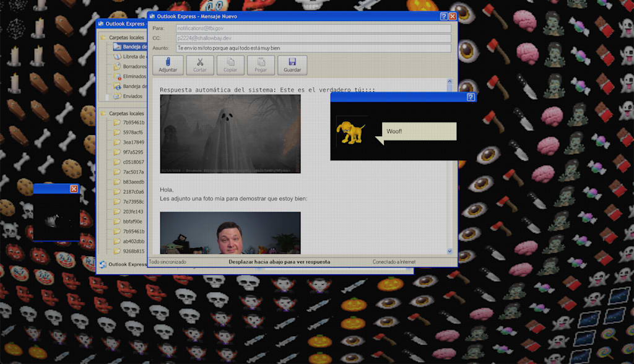The image size is (634, 364).
Task: Select the highlighted Bandeja de inbox folder
Action: point(131,46)
